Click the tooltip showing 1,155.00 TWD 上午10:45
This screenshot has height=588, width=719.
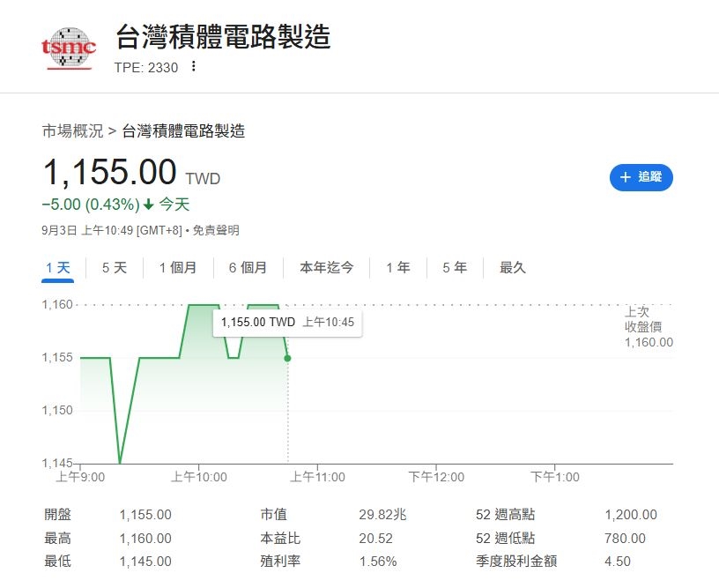pos(288,323)
